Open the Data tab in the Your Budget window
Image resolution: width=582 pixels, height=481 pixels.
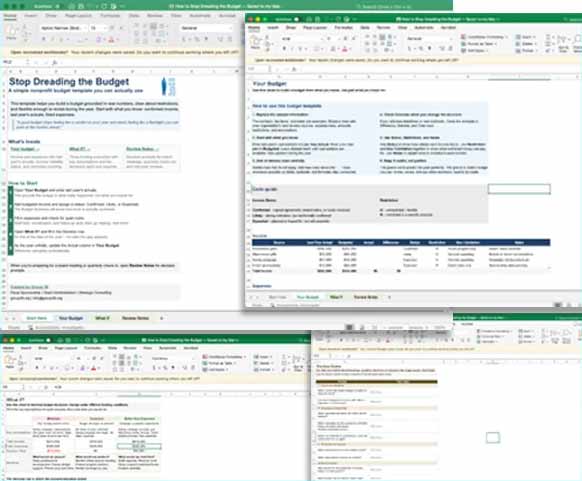tap(365, 28)
